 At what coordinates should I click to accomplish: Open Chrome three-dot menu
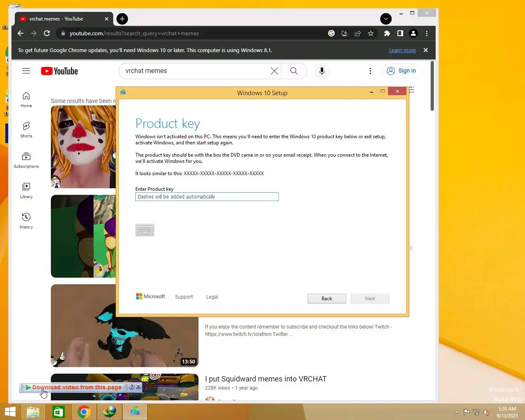point(427,33)
